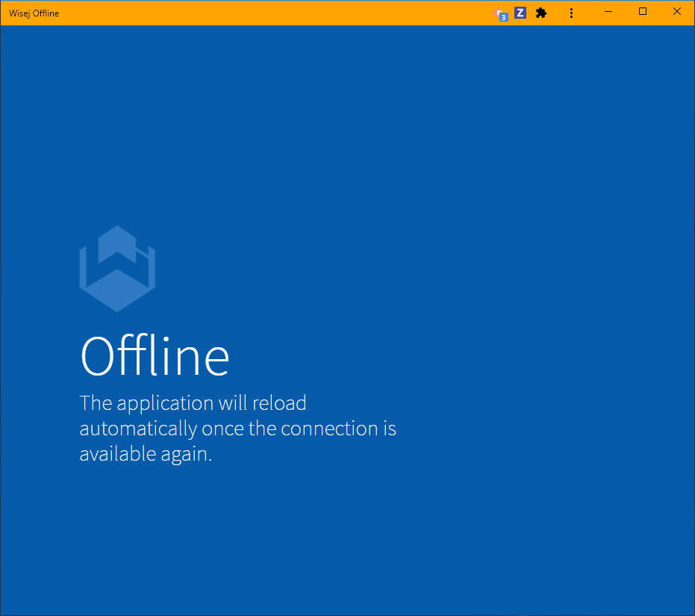The image size is (695, 616).
Task: Click the 'Wisej Offline' window title text
Action: [x=34, y=13]
